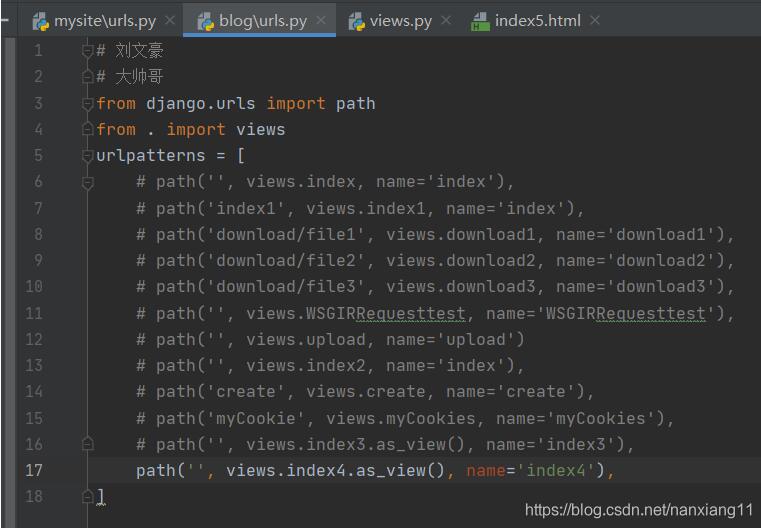
Task: Click the Python icon on blog\urls.py tab
Action: click(205, 20)
